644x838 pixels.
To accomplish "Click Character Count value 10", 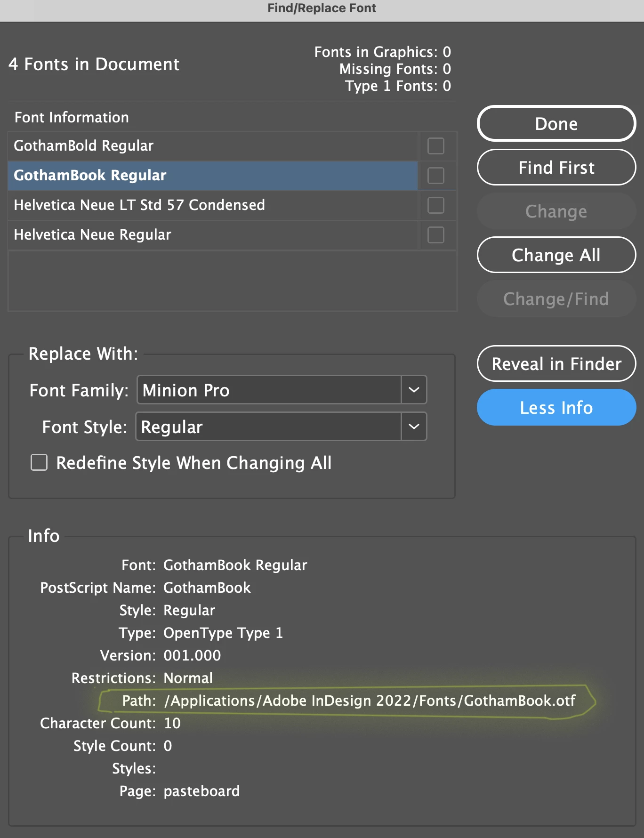I will coord(172,723).
